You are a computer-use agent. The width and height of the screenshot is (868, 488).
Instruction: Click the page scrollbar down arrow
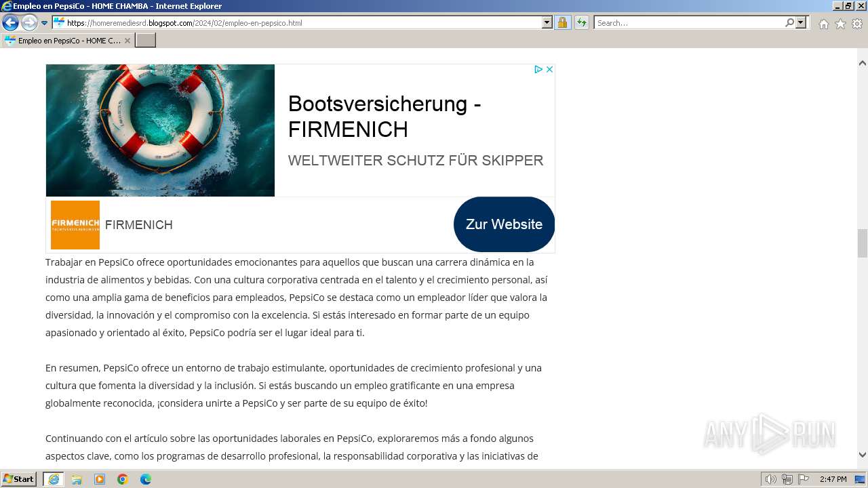coord(863,455)
